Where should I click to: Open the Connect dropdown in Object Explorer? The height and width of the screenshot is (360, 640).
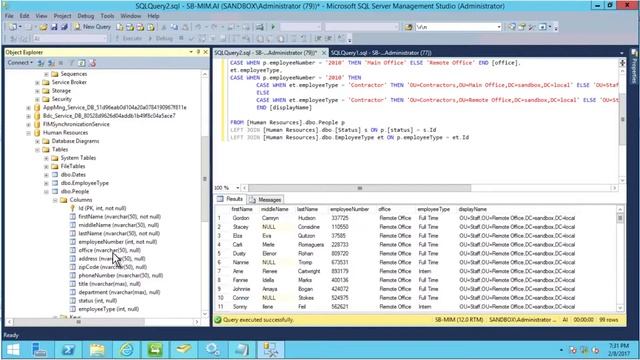[20, 63]
